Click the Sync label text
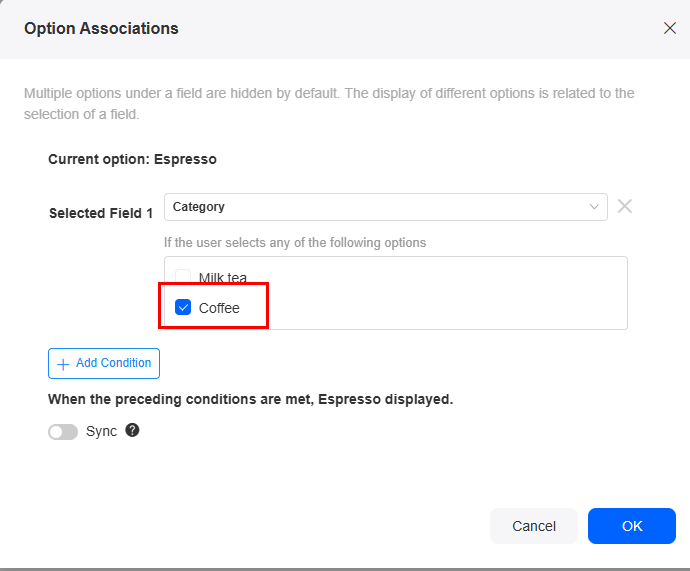Screen dimensions: 690x571 [x=101, y=431]
